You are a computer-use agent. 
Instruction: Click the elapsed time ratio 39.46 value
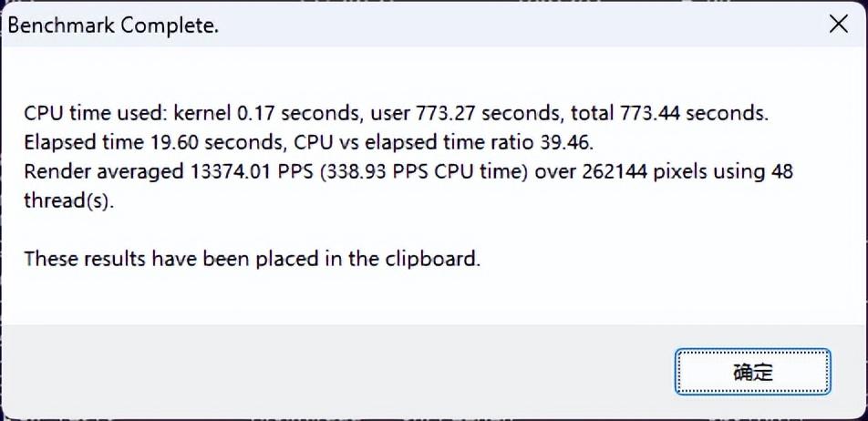point(564,143)
